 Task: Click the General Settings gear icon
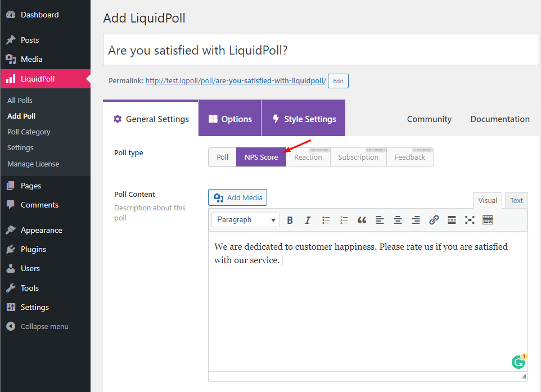pos(118,119)
